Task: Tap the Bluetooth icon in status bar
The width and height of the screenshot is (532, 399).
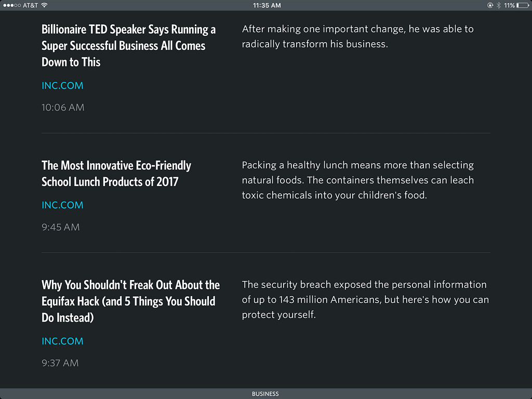Action: pyautogui.click(x=498, y=5)
